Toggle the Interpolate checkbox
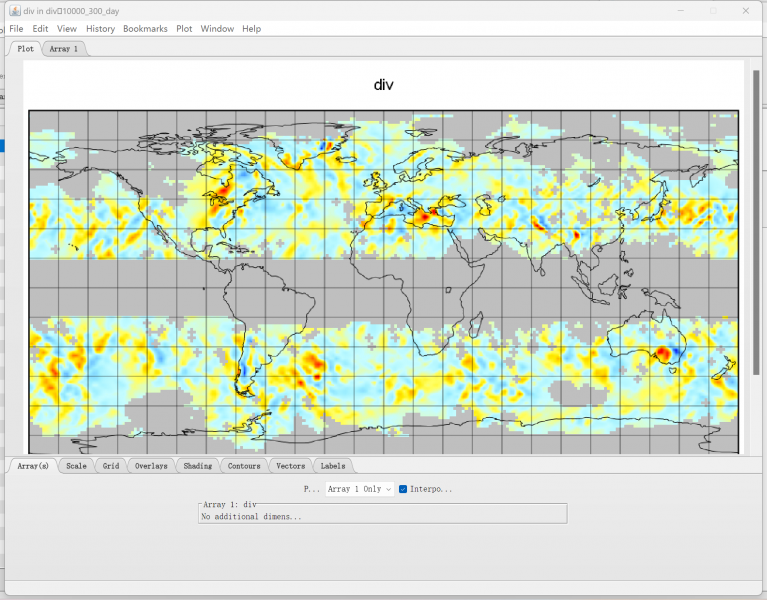The height and width of the screenshot is (600, 767). (x=403, y=489)
